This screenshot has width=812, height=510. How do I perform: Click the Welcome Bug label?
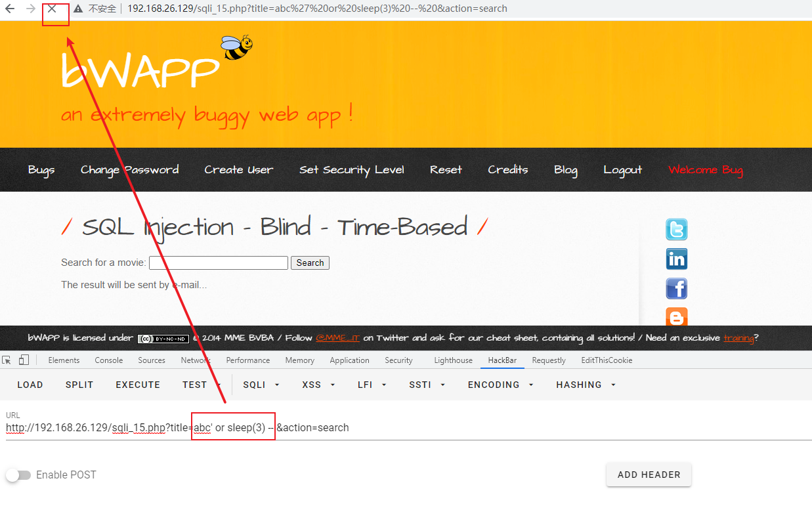click(x=705, y=170)
